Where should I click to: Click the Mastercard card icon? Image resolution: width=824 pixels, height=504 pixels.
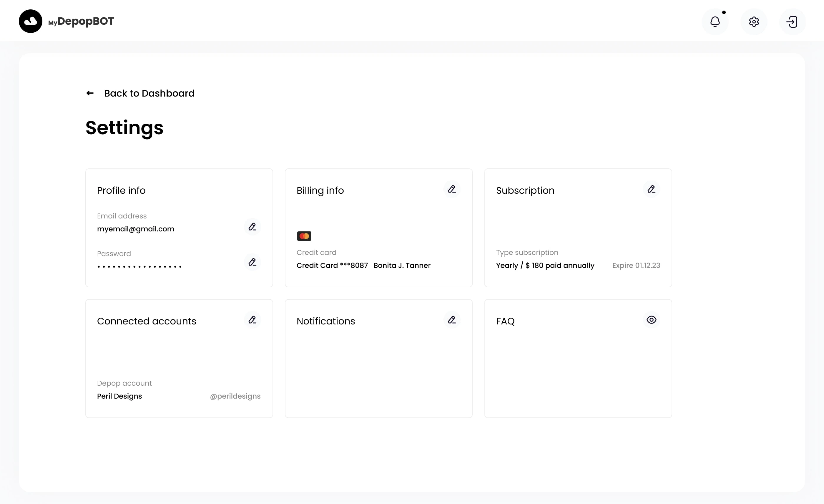click(304, 236)
